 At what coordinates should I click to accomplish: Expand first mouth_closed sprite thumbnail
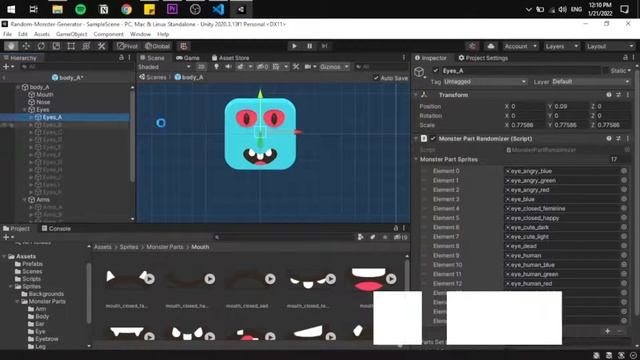click(x=149, y=279)
